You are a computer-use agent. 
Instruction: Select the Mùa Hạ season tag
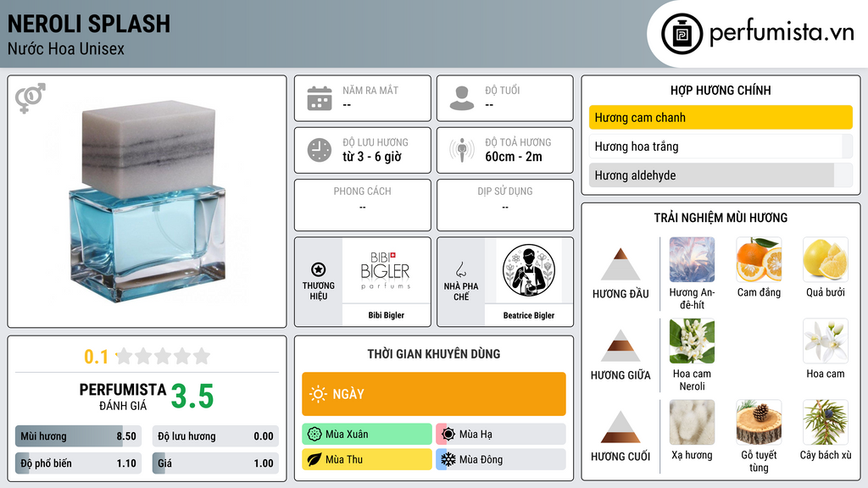point(500,434)
